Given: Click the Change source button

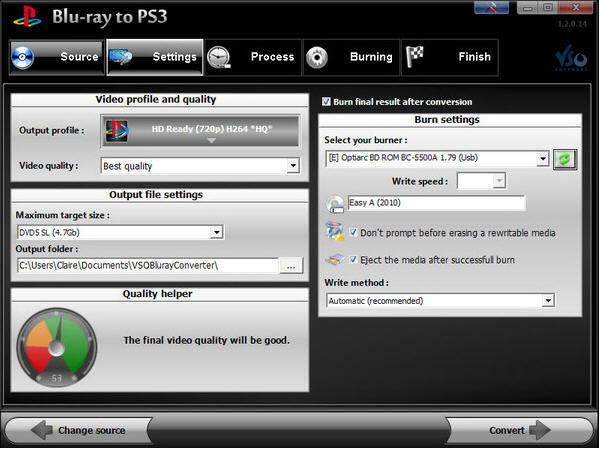Looking at the screenshot, I should click(80, 430).
